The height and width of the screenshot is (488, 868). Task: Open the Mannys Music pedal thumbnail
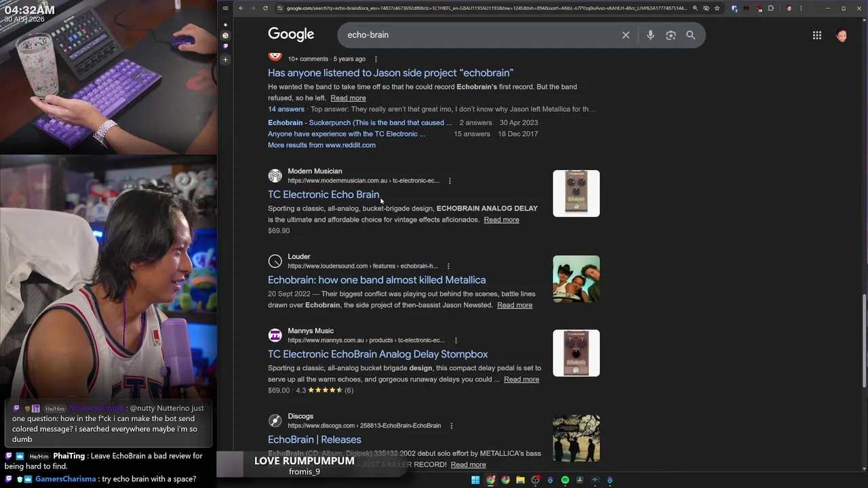(x=576, y=353)
